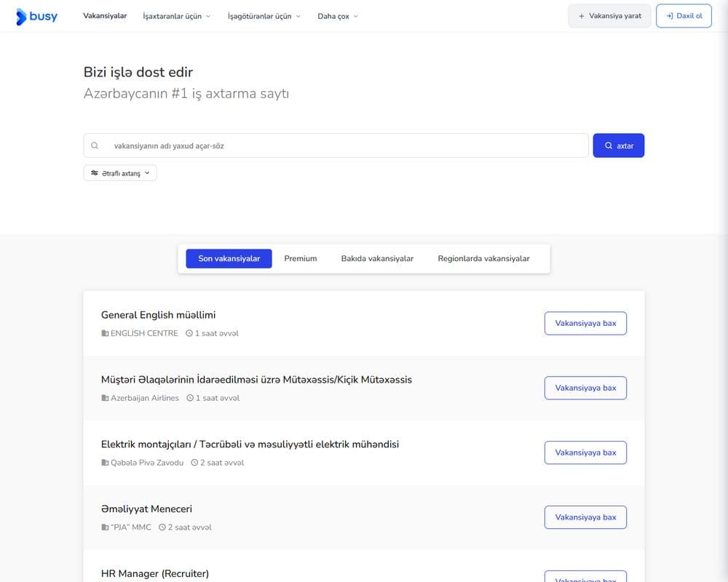Click the magnifier icon inside the search field

click(95, 145)
